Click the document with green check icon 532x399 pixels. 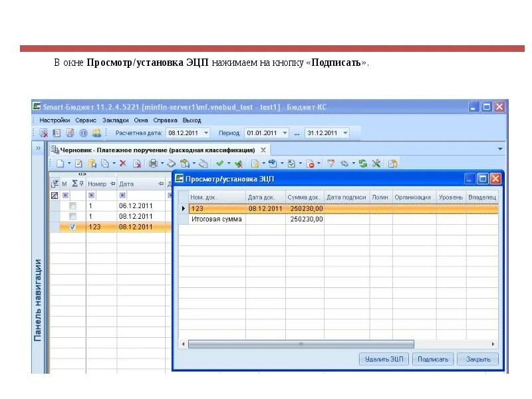[x=291, y=164]
